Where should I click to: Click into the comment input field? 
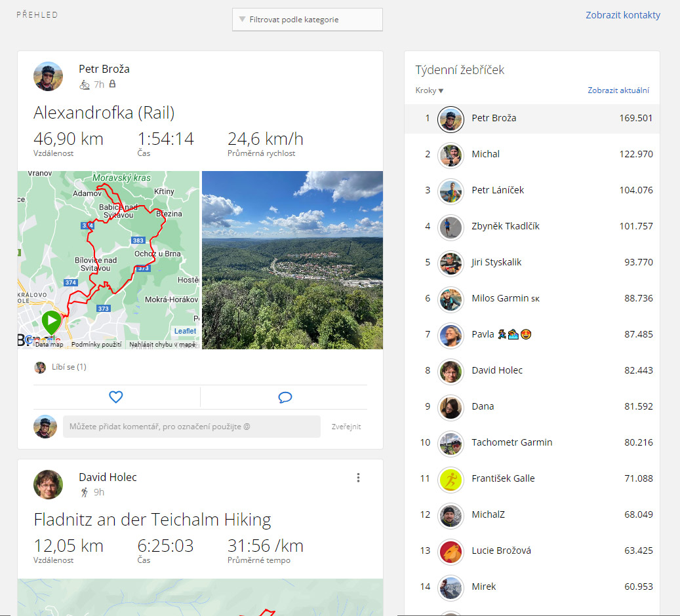[x=191, y=427]
